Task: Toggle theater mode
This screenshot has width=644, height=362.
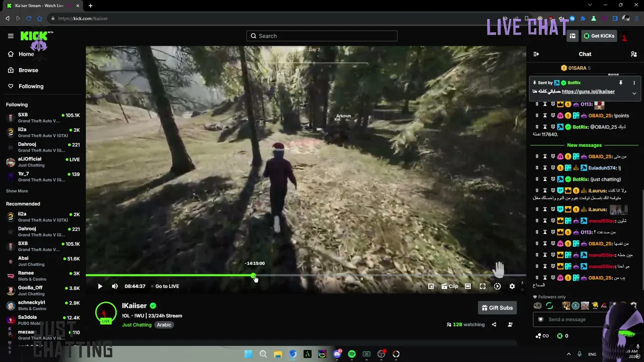Action: click(468, 286)
